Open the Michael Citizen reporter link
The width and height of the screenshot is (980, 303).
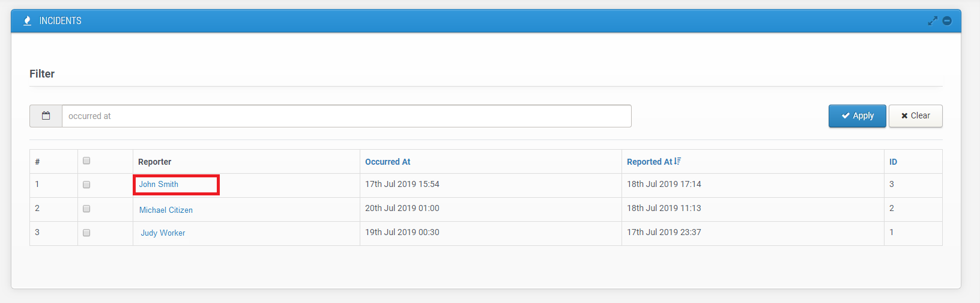coord(166,210)
